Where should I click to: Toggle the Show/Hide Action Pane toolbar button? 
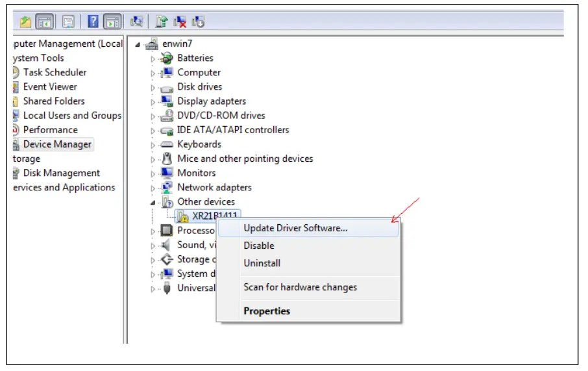(x=112, y=22)
